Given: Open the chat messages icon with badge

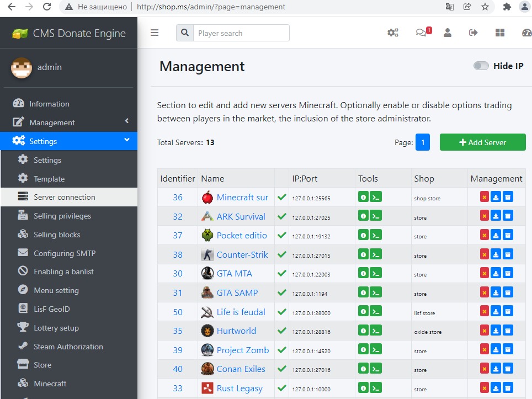Looking at the screenshot, I should click(422, 33).
